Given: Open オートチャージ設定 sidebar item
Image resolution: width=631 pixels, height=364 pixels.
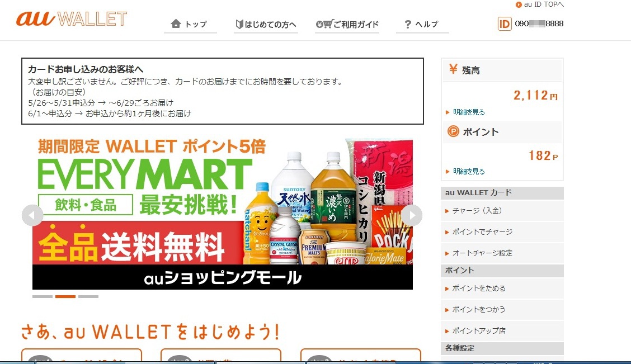Looking at the screenshot, I should click(502, 253).
